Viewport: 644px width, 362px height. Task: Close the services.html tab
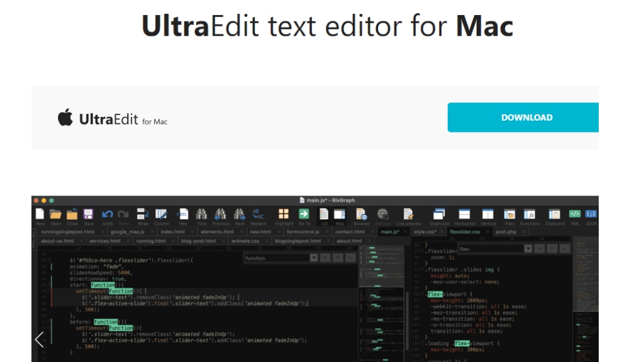pos(128,241)
